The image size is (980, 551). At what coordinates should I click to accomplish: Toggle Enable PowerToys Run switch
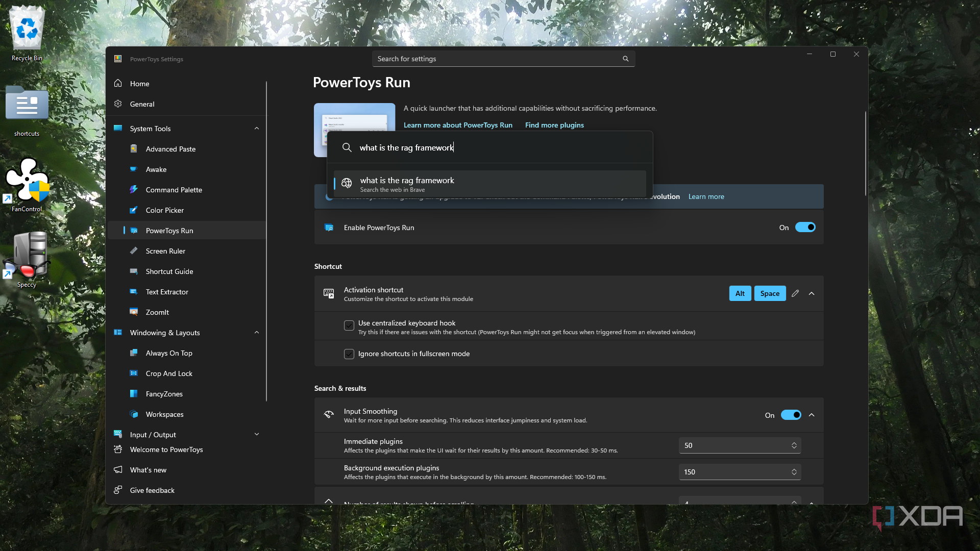tap(805, 228)
